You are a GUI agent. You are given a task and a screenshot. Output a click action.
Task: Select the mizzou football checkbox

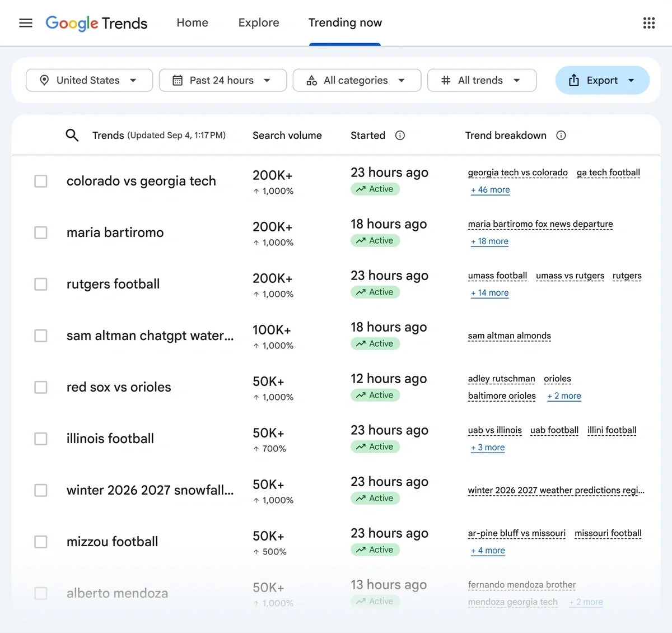[41, 542]
